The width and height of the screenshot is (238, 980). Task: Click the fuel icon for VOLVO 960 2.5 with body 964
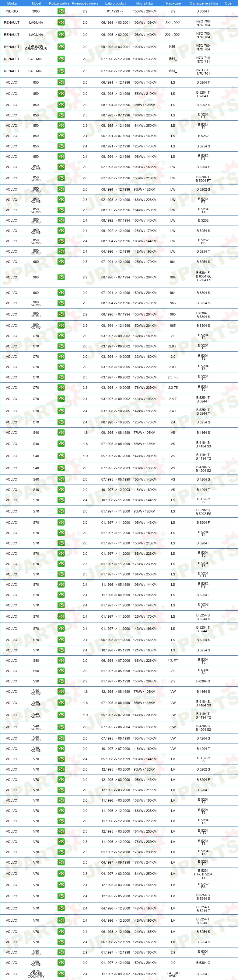[61, 262]
